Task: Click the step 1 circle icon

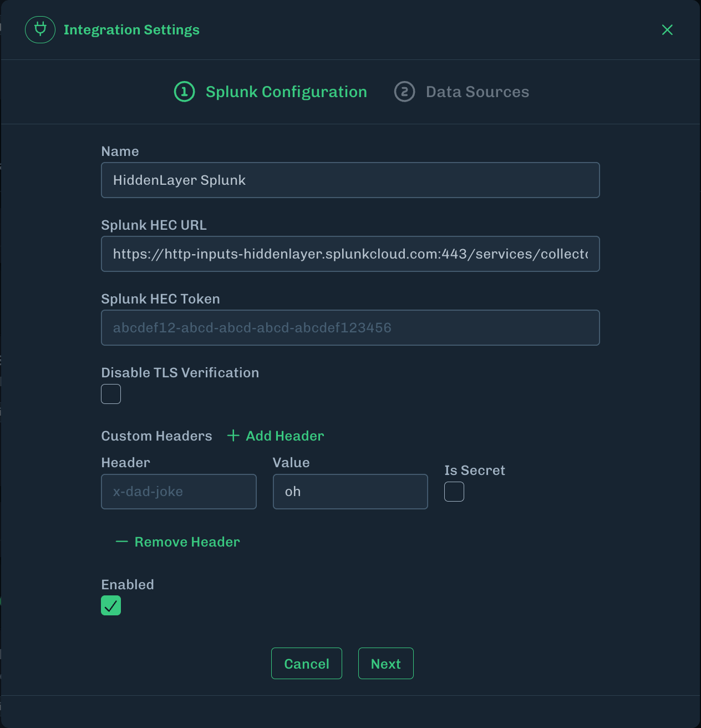Action: (184, 92)
